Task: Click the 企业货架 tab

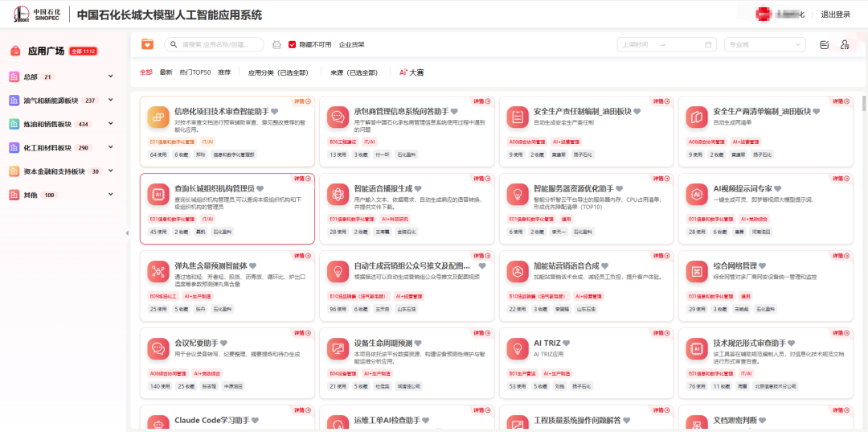Action: pyautogui.click(x=351, y=44)
